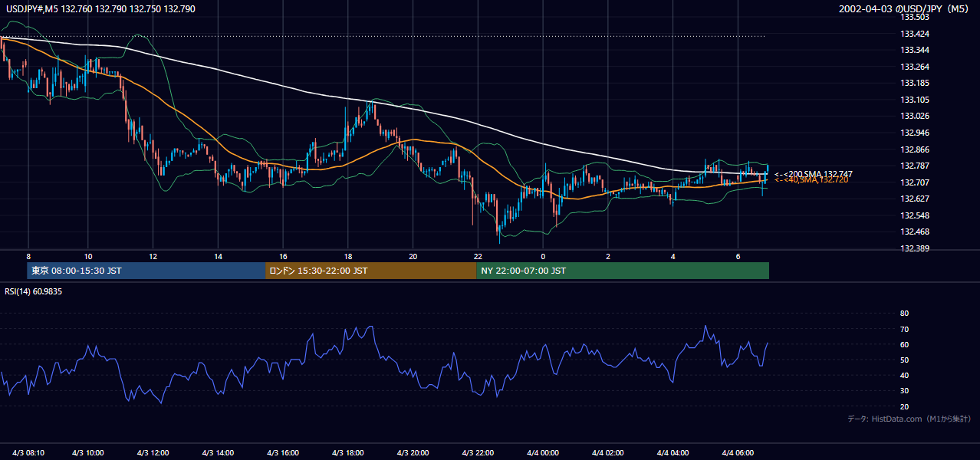This screenshot has width=980, height=460.
Task: Click the 4/3 20:00 time axis label
Action: coord(413,452)
